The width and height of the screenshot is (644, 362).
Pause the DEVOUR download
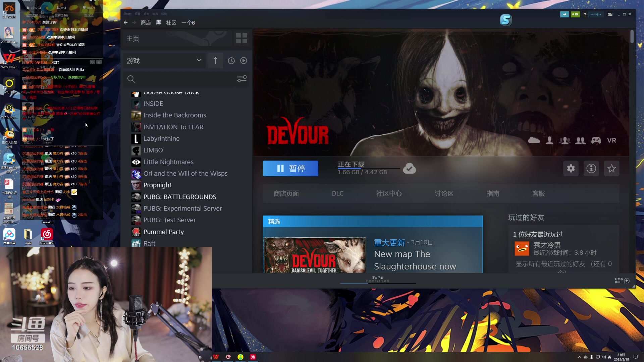(x=290, y=168)
